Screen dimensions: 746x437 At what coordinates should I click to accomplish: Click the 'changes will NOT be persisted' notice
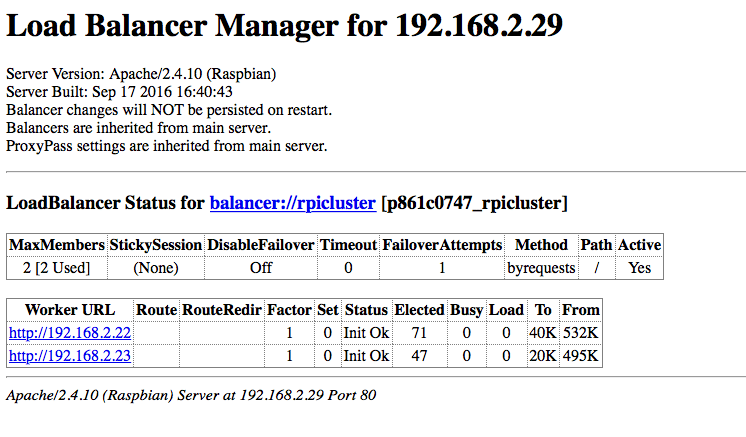point(169,110)
